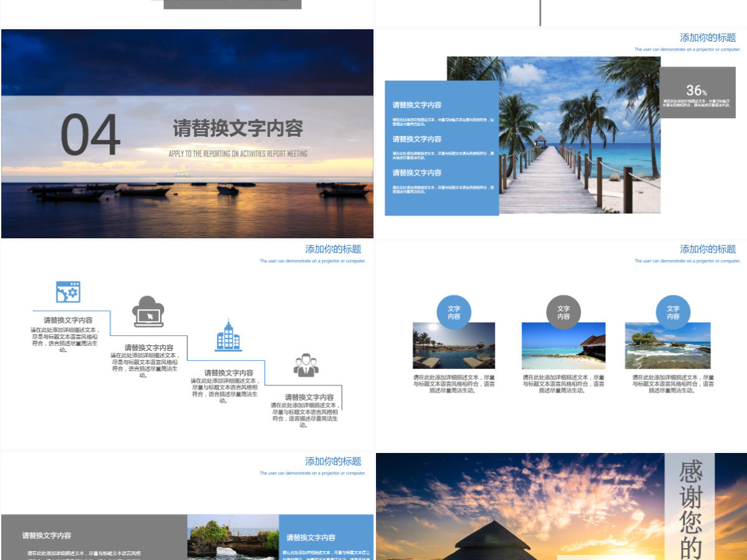Select the first blue 文字内容 circle
The image size is (747, 560).
point(454,312)
